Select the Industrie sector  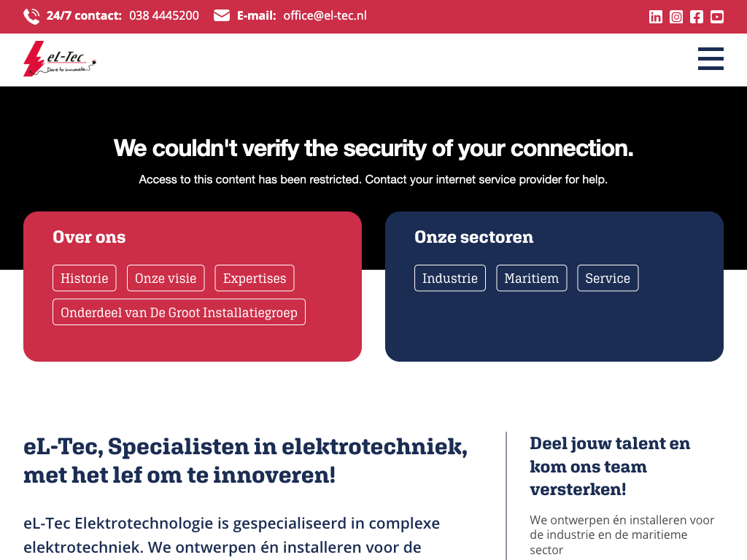[x=450, y=278]
